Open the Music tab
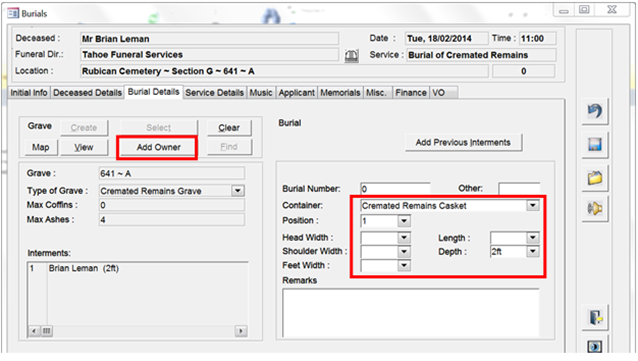The width and height of the screenshot is (638, 361). 261,93
